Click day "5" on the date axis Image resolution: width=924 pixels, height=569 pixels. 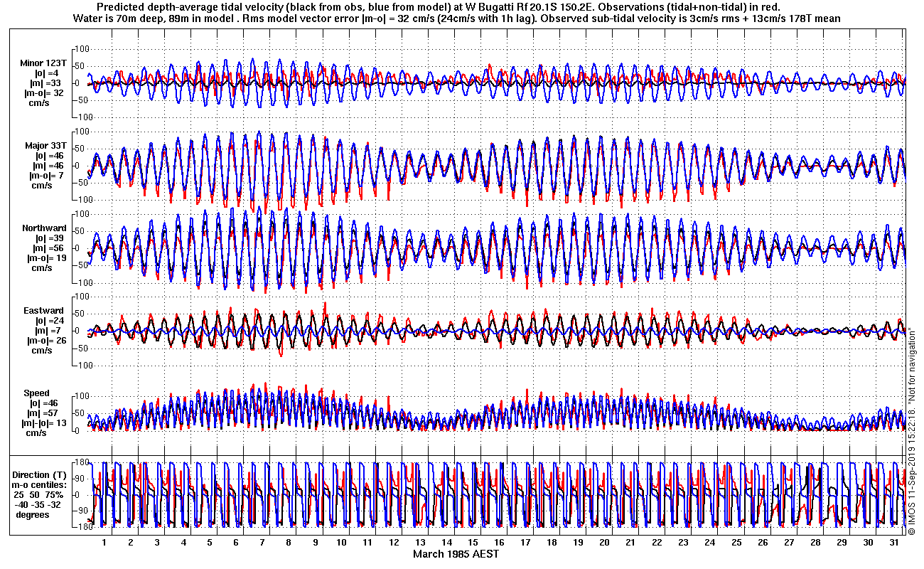coord(209,543)
